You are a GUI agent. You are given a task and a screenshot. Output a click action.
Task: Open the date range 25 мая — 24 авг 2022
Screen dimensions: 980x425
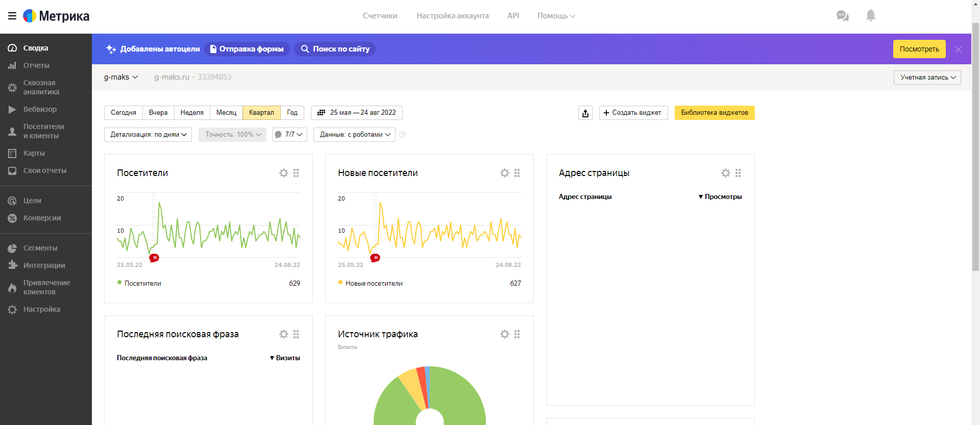coord(357,113)
